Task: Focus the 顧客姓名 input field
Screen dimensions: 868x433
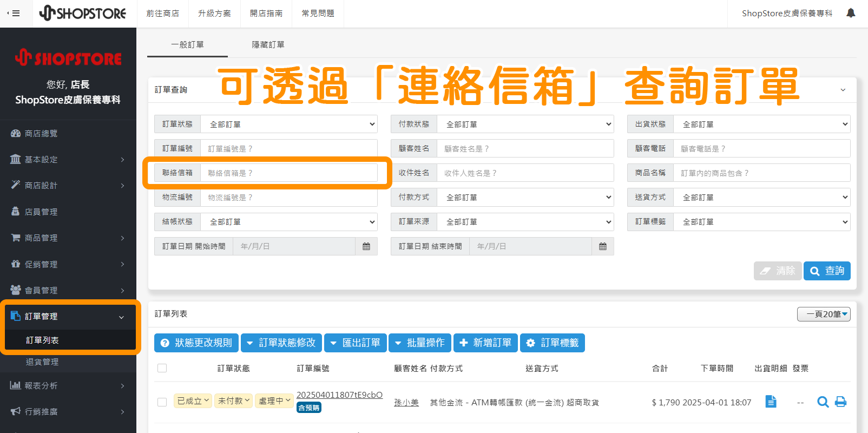Action: pyautogui.click(x=525, y=148)
